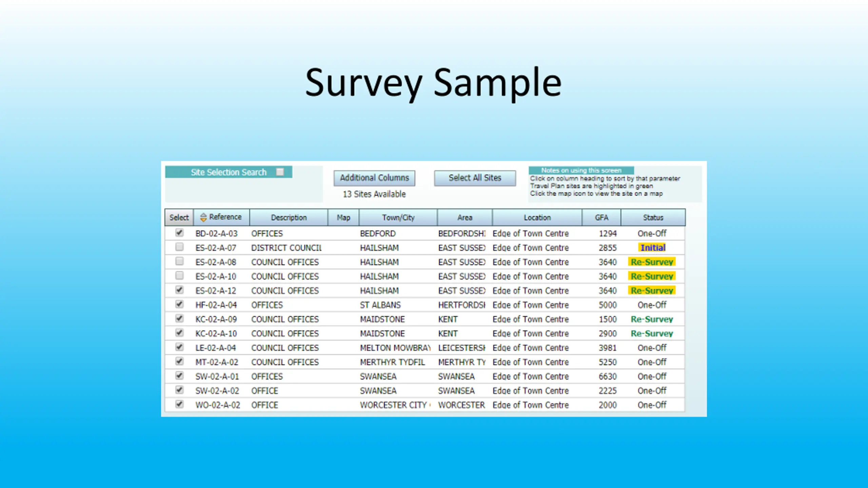Click the ES-02-A-07 reference cell

[x=216, y=248]
